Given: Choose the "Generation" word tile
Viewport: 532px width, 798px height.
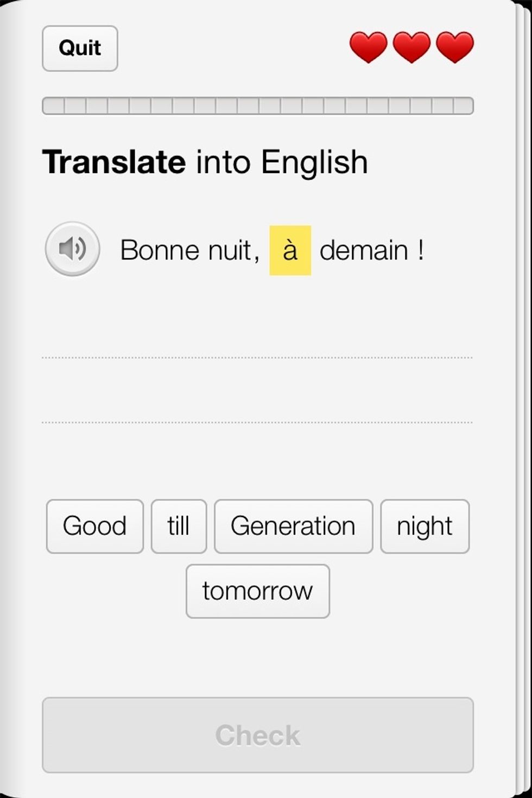Looking at the screenshot, I should pos(293,526).
